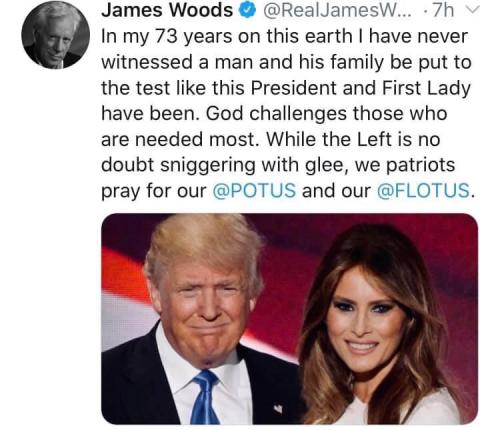The height and width of the screenshot is (430, 500).
Task: Click the phrase 'President and First Lady'
Action: [360, 88]
